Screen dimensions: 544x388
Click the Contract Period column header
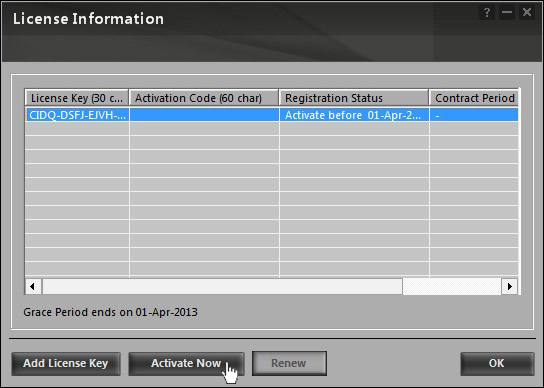point(474,98)
